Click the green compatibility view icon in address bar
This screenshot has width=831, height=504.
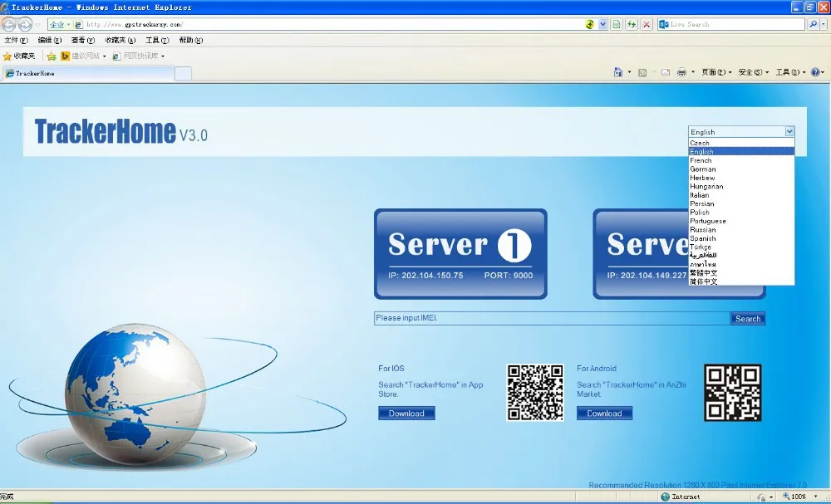pos(617,24)
